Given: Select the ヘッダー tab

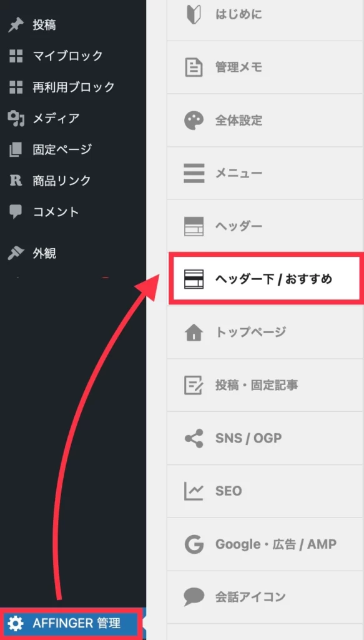Looking at the screenshot, I should (x=265, y=226).
